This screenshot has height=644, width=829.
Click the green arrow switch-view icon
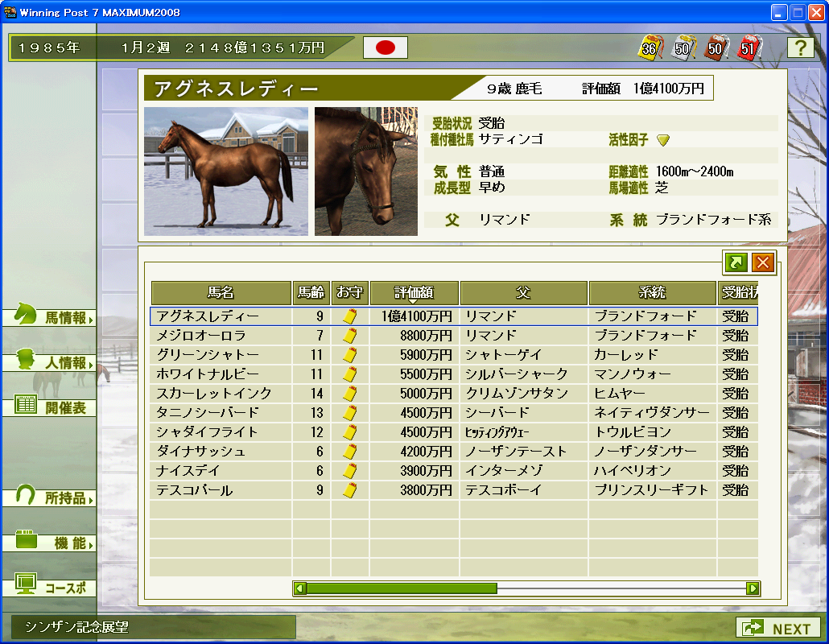pyautogui.click(x=736, y=262)
